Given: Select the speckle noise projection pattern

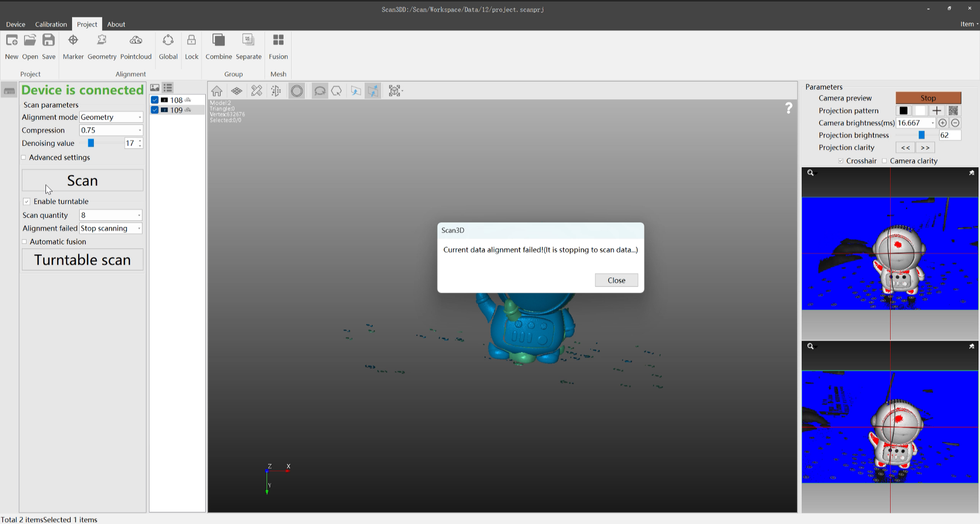Looking at the screenshot, I should [953, 111].
